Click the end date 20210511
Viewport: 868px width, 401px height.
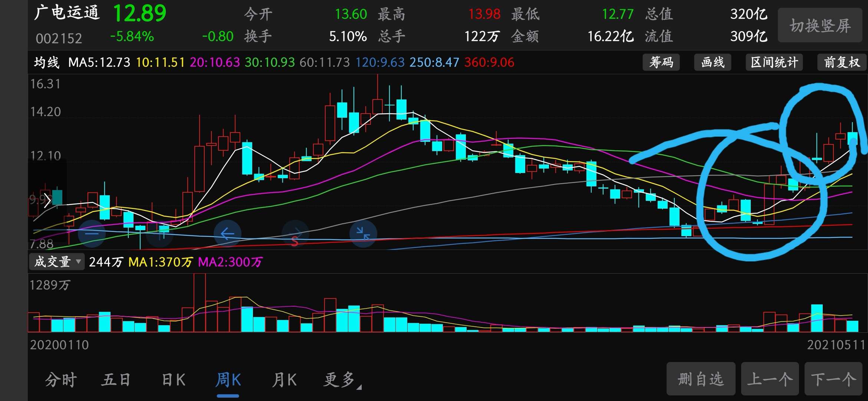pyautogui.click(x=836, y=345)
